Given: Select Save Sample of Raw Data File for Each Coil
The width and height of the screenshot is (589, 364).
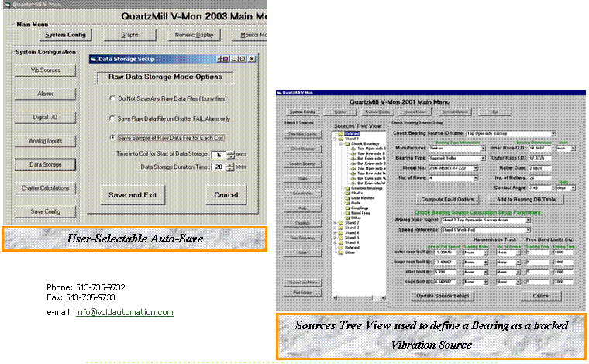Looking at the screenshot, I should coord(112,138).
